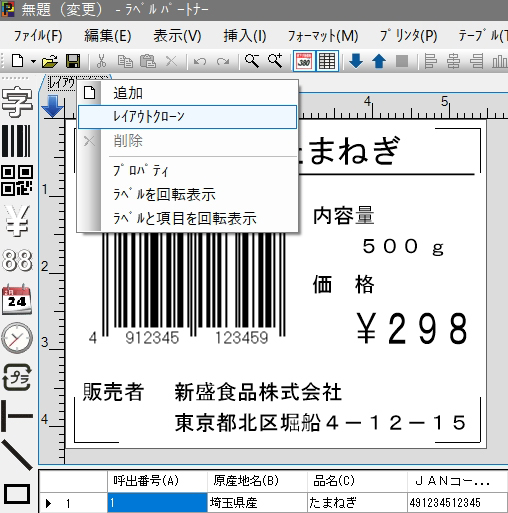
Task: Open the New document dropdown arrow
Action: pos(33,62)
